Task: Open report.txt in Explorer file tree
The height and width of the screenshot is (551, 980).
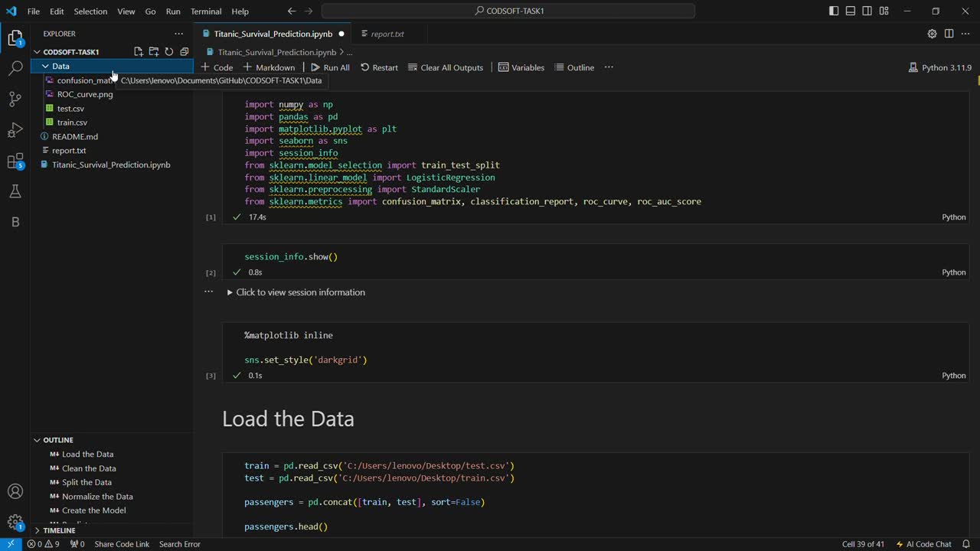Action: click(x=69, y=151)
